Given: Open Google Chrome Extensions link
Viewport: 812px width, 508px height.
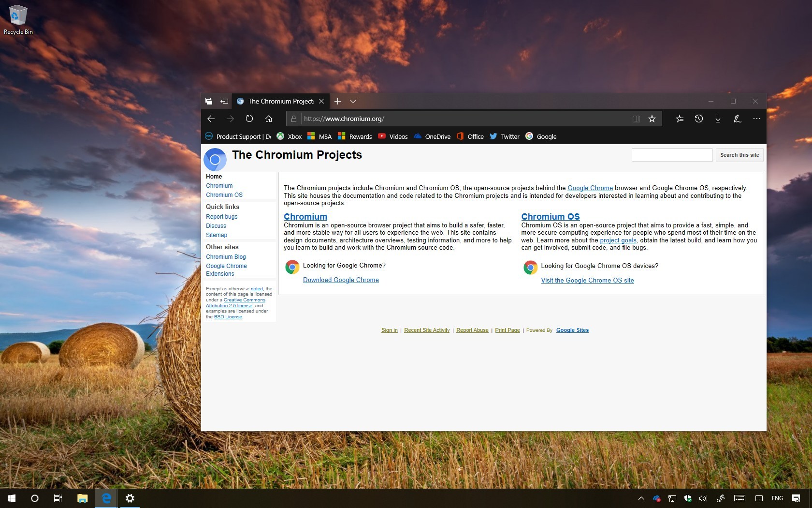Looking at the screenshot, I should click(x=226, y=270).
